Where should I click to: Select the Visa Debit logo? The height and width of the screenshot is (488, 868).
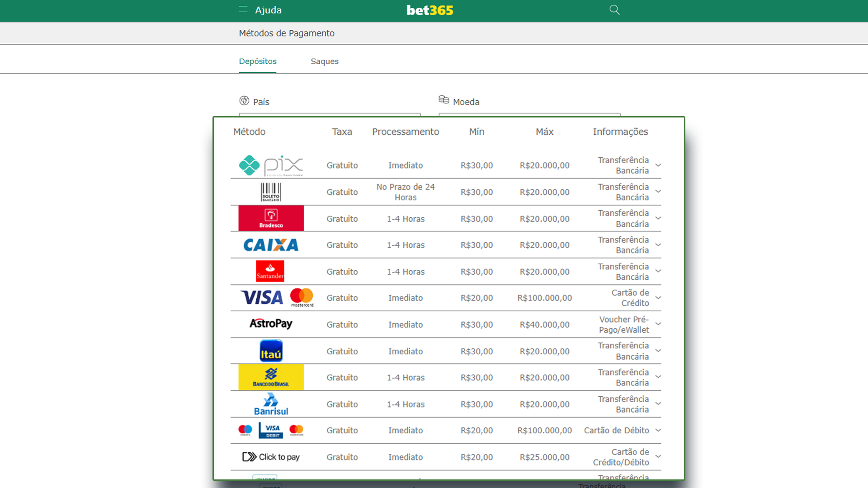271,430
